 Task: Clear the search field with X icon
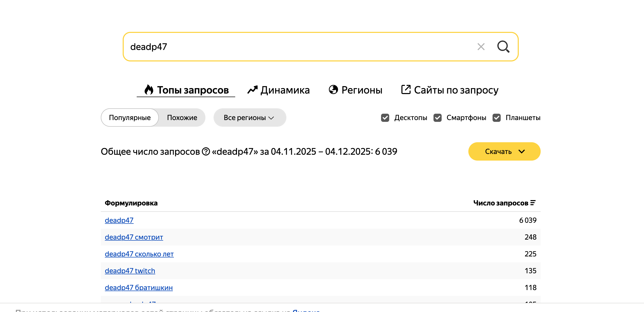coord(481,47)
